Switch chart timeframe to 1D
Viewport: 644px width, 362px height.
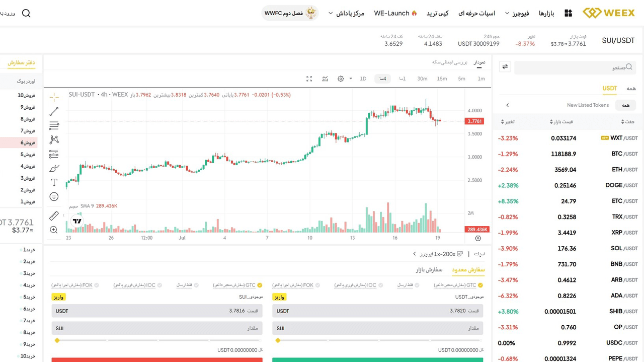click(x=363, y=79)
